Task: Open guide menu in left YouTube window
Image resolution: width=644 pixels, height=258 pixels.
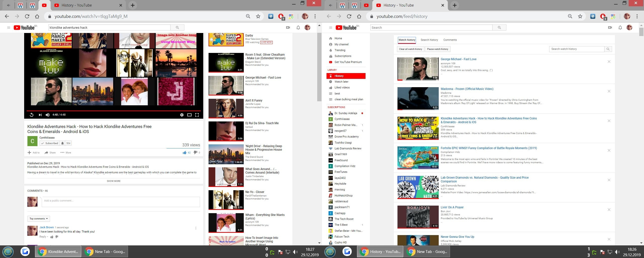Action: point(9,27)
